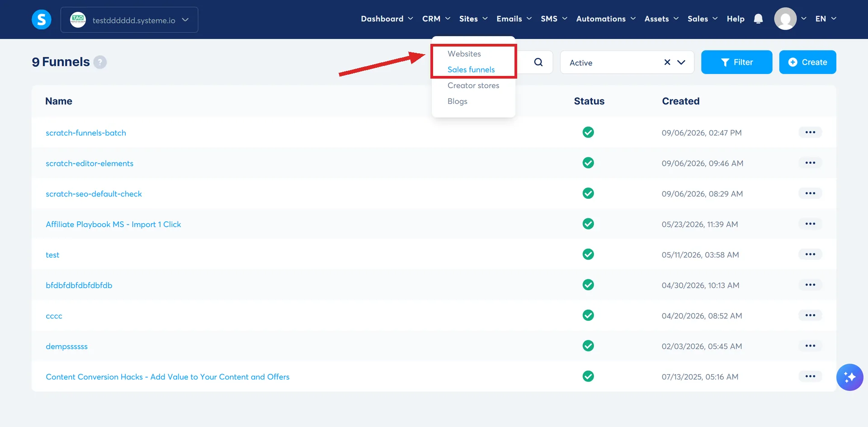Open actions menu for test funnel
Image resolution: width=868 pixels, height=427 pixels.
[x=810, y=254]
